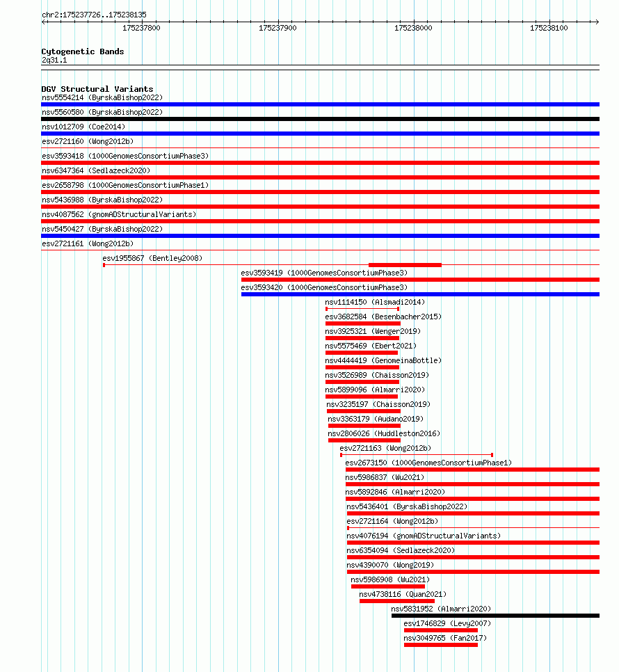Click the 175238100 ruler coordinate

click(x=549, y=28)
